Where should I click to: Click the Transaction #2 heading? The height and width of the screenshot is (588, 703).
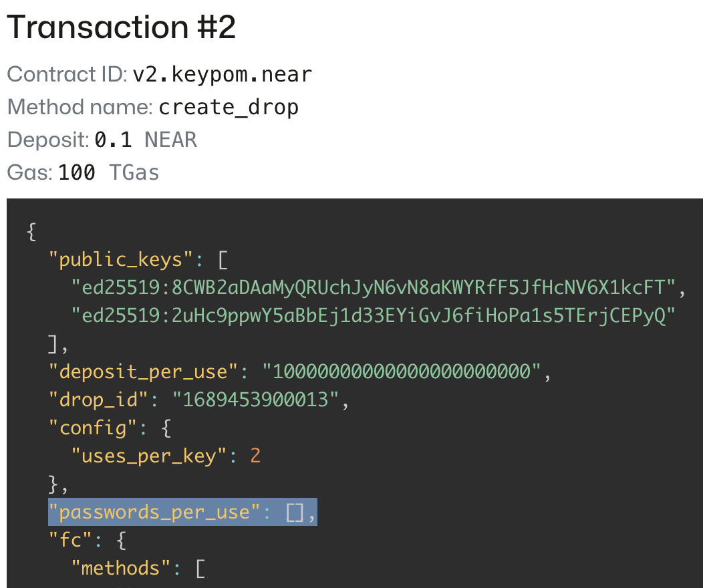pos(121,27)
